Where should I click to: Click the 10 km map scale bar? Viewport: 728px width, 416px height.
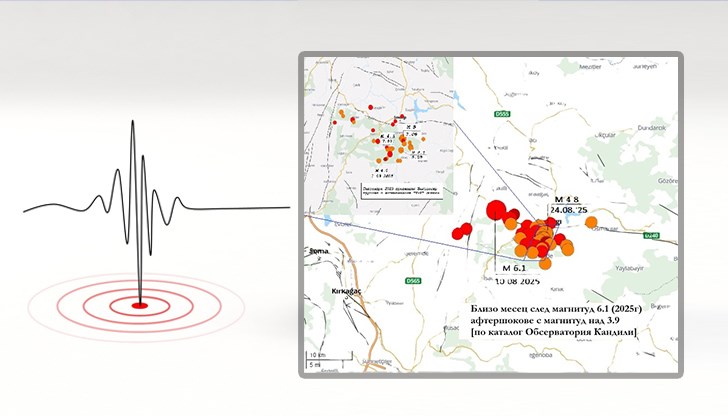316,356
